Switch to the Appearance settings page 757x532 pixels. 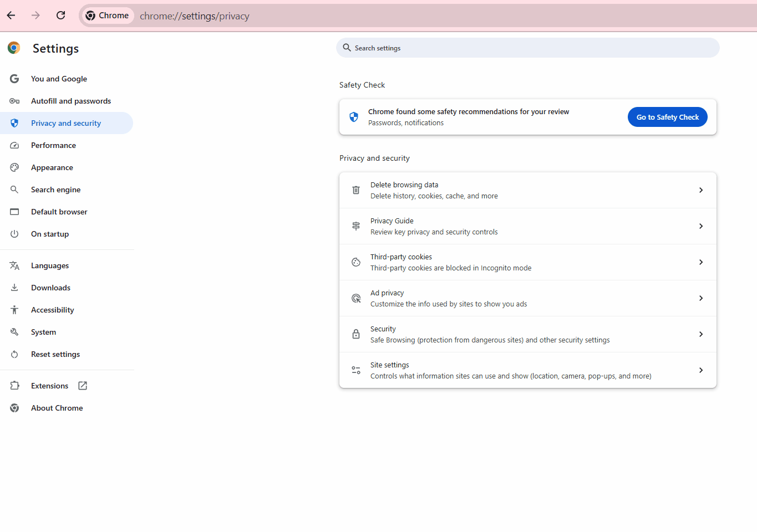coord(52,167)
